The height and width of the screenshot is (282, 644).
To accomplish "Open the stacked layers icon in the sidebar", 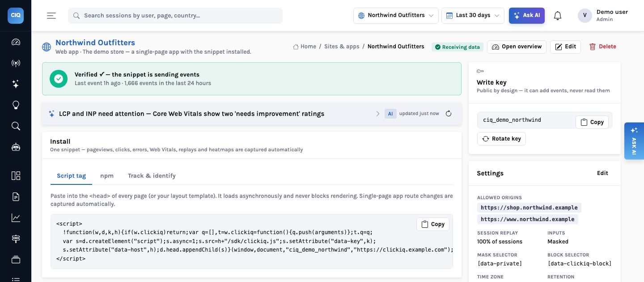I will click(x=16, y=260).
